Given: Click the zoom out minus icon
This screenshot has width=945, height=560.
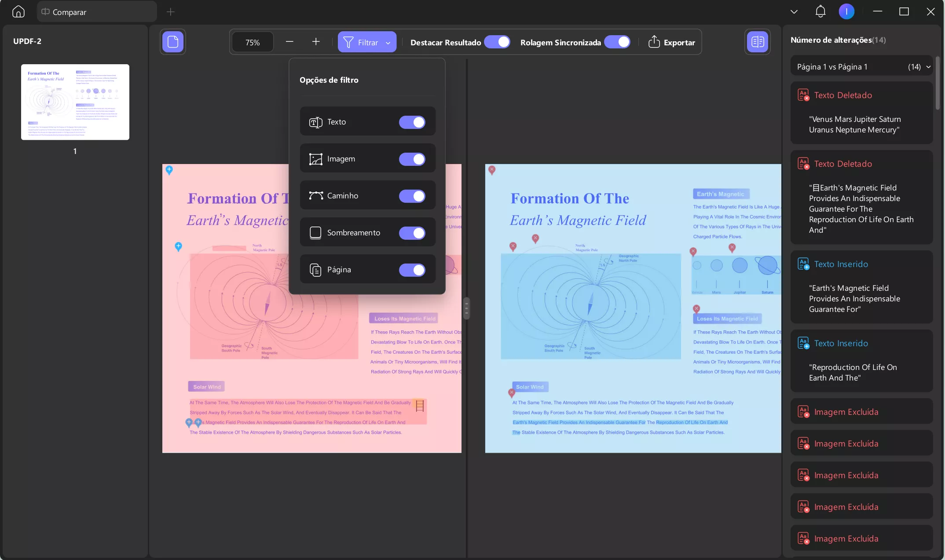Looking at the screenshot, I should 289,42.
